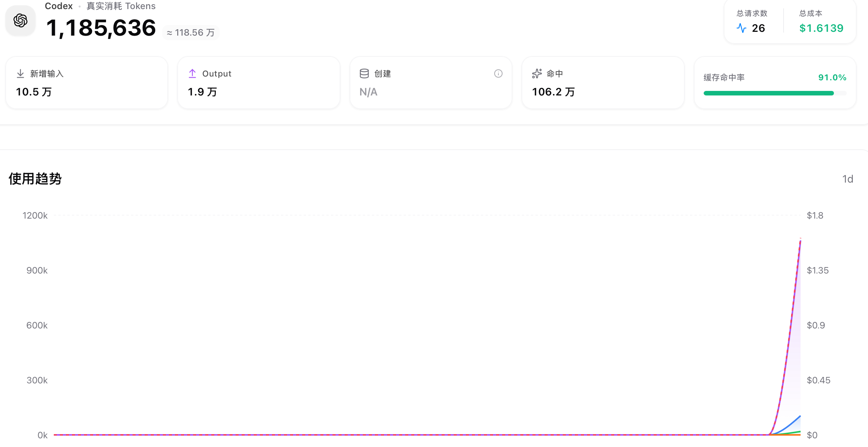Click the 真实消耗 Tokens subtitle
Viewport: 868px width, 447px height.
tap(121, 6)
